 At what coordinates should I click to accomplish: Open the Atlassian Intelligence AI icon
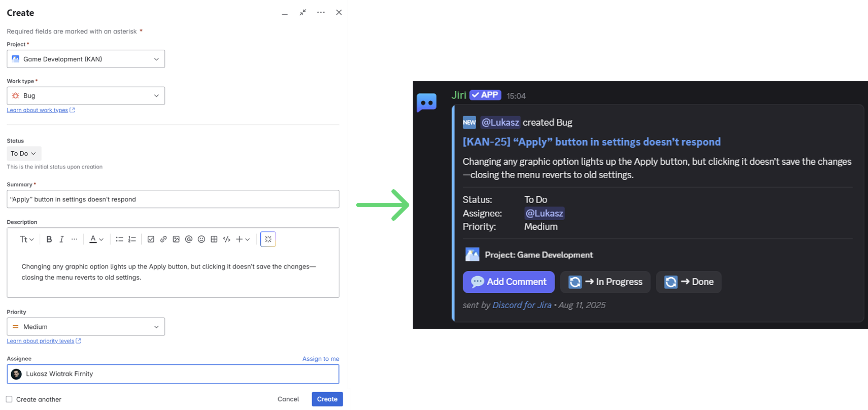[x=268, y=239]
